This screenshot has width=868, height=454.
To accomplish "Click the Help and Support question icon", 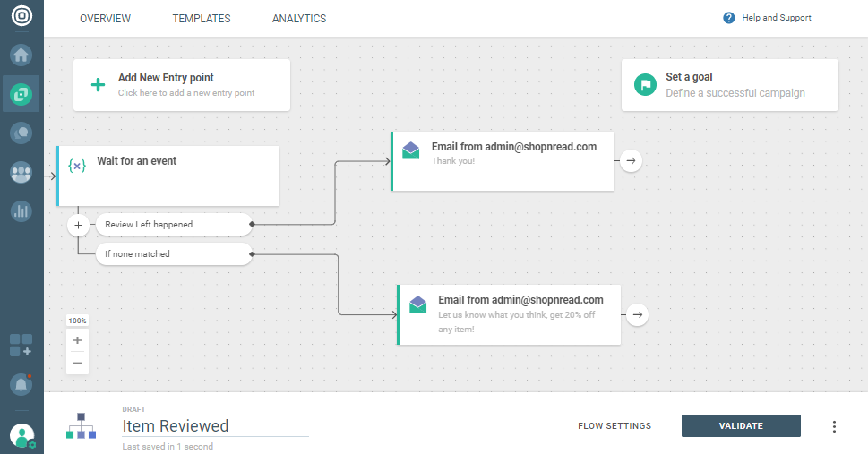I will [x=729, y=18].
